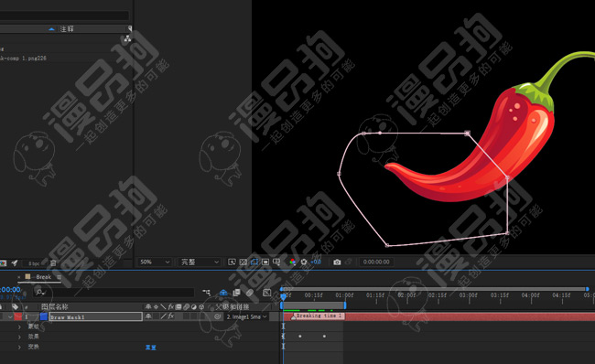Close the Break timeline tab

coord(19,277)
